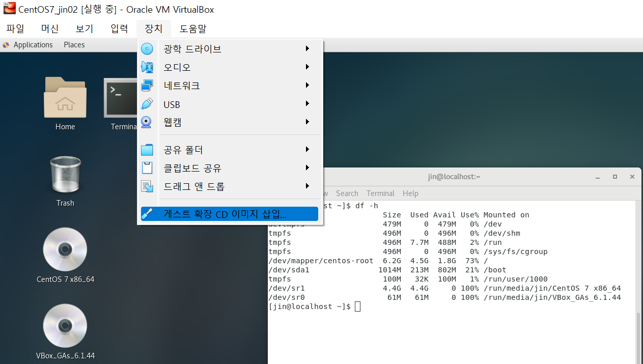Screen dimensions: 643x364
Task: Click the Guest Additions CD insert icon
Action: [147, 214]
